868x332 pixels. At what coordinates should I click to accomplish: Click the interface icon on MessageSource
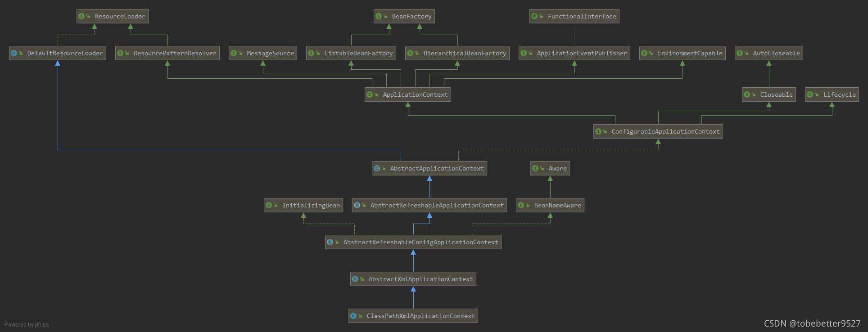click(234, 53)
